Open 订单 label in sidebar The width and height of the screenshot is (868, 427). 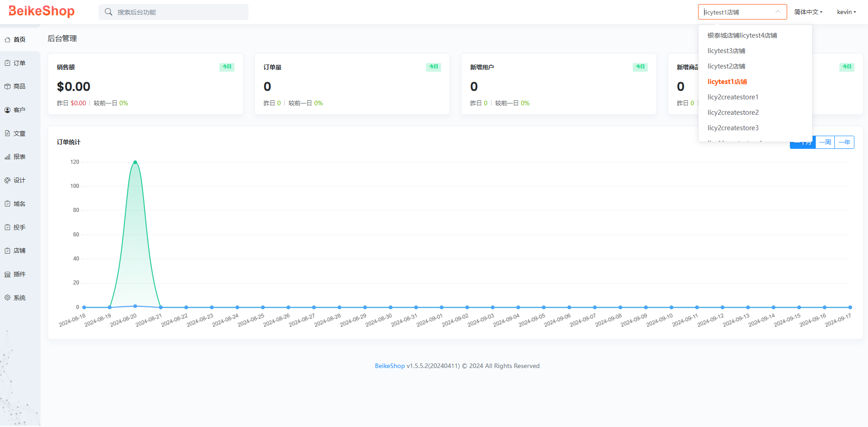20,63
